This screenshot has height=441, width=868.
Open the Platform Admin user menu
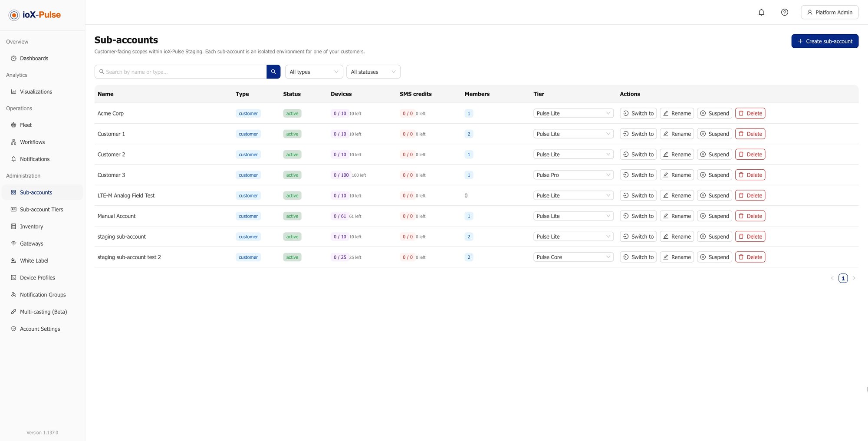coord(829,12)
